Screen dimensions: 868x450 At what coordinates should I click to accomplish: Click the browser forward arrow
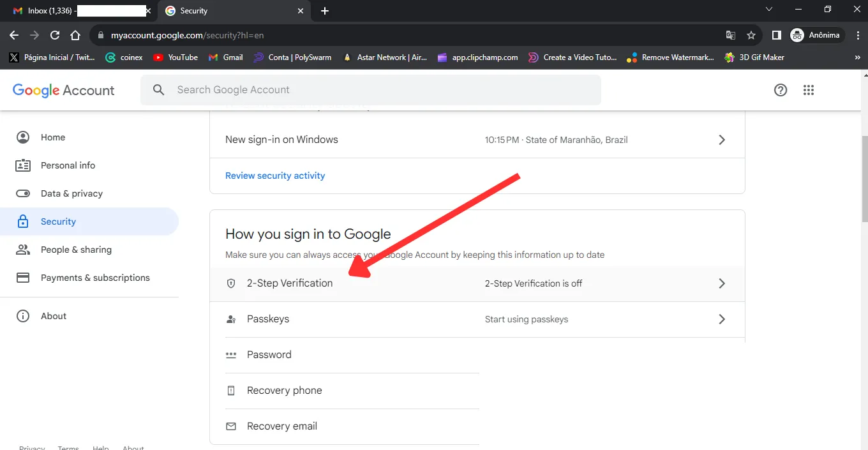[34, 35]
